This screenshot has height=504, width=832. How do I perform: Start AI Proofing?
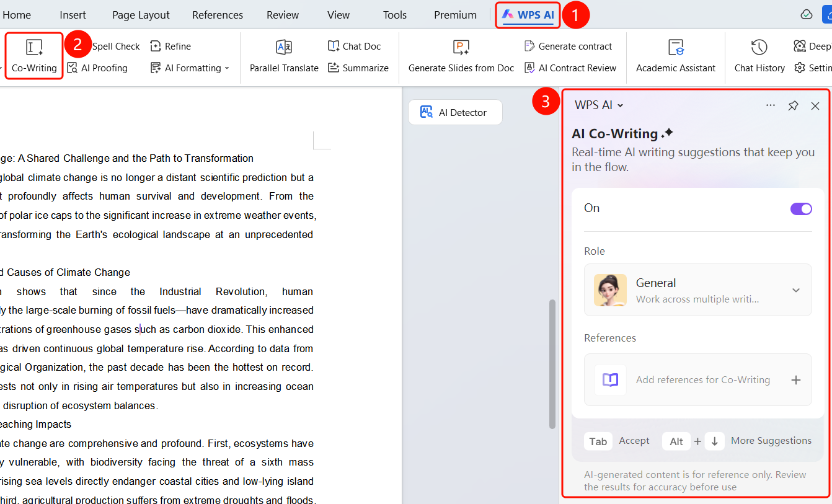tap(97, 68)
